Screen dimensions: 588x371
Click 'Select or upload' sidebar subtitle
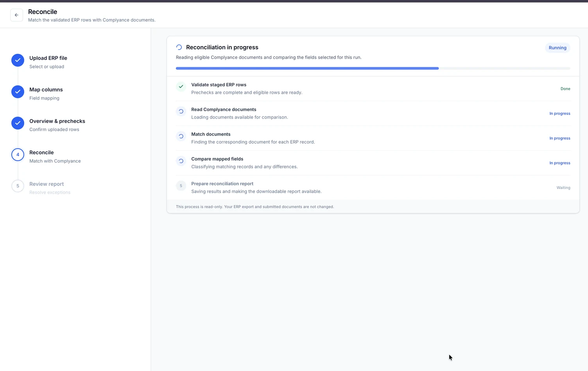(47, 67)
